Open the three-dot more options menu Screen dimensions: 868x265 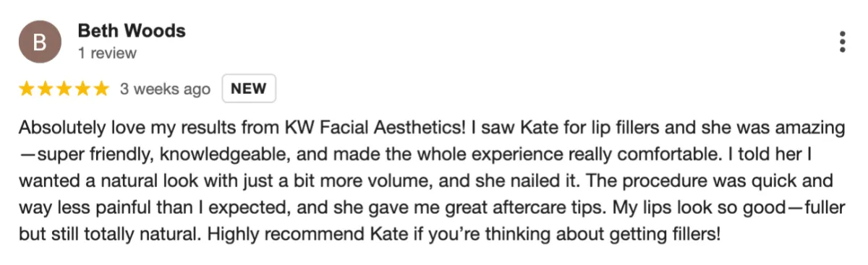click(x=843, y=42)
